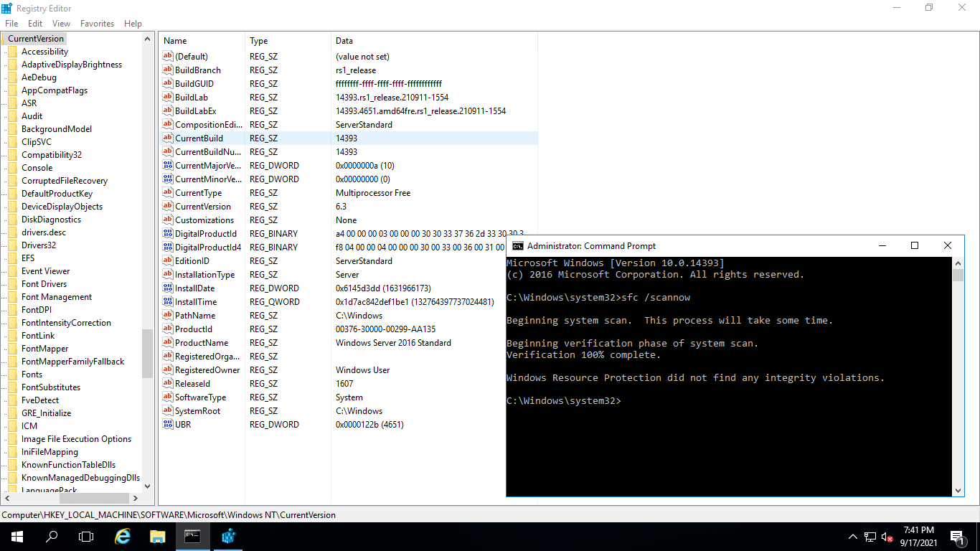Open the Edit menu
Image resolution: width=980 pixels, height=551 pixels.
click(x=35, y=24)
